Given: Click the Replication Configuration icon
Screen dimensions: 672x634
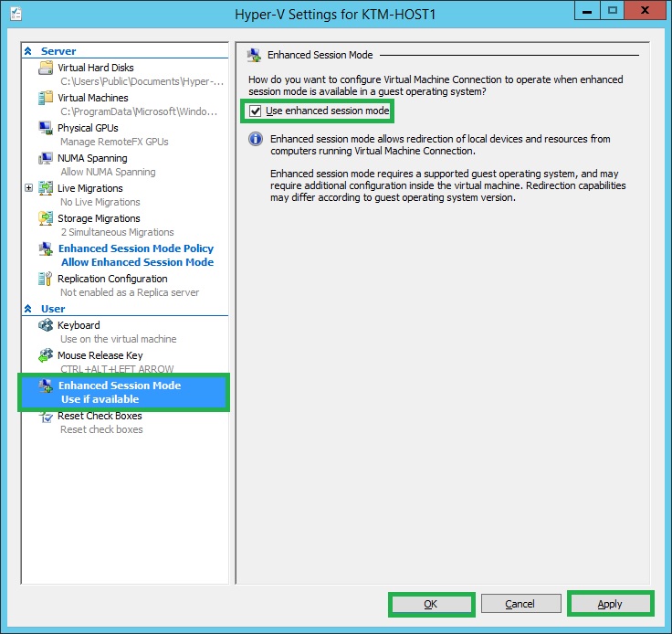Looking at the screenshot, I should click(46, 279).
